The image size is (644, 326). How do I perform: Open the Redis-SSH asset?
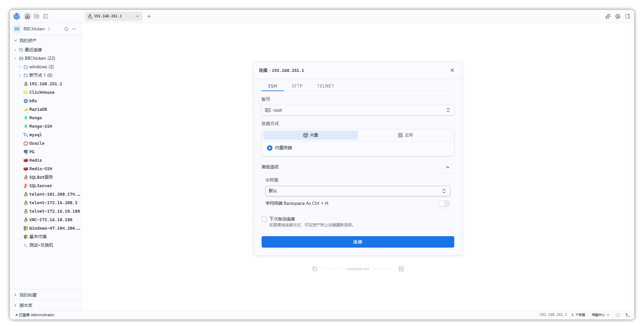pos(40,169)
